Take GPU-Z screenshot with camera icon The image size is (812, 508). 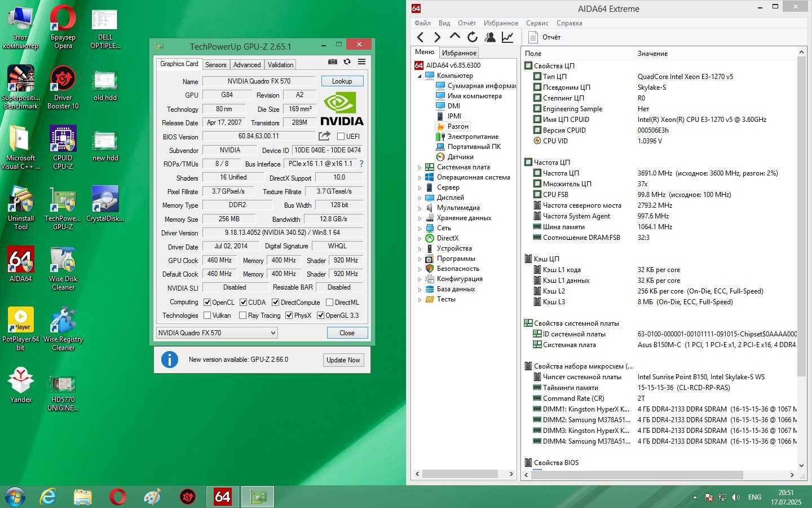[x=333, y=62]
